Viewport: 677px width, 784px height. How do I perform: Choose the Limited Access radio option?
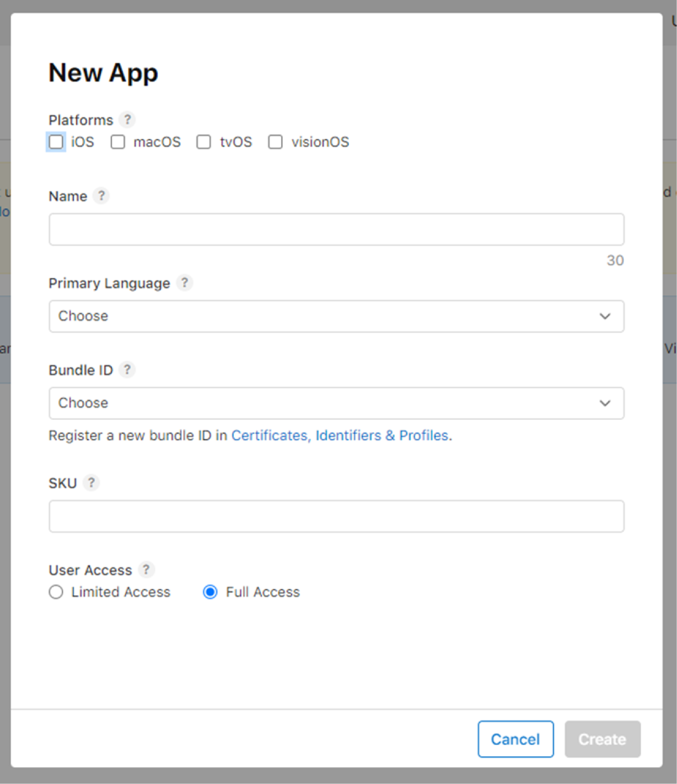(x=56, y=592)
